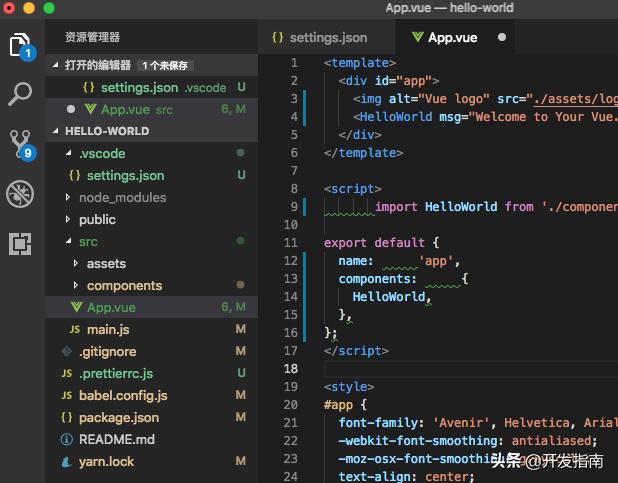Click the JS icon beside .prettierrc.js
Viewport: 618px width, 483px height.
pyautogui.click(x=67, y=373)
